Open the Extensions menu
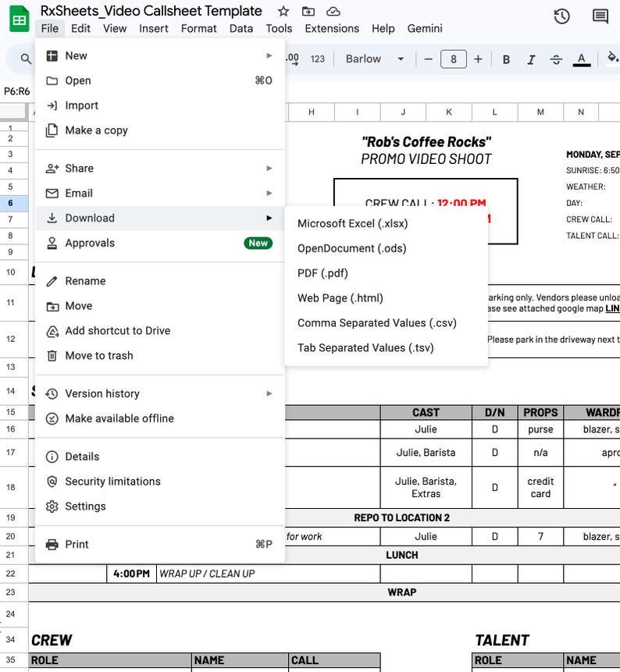620x672 pixels. click(x=332, y=28)
